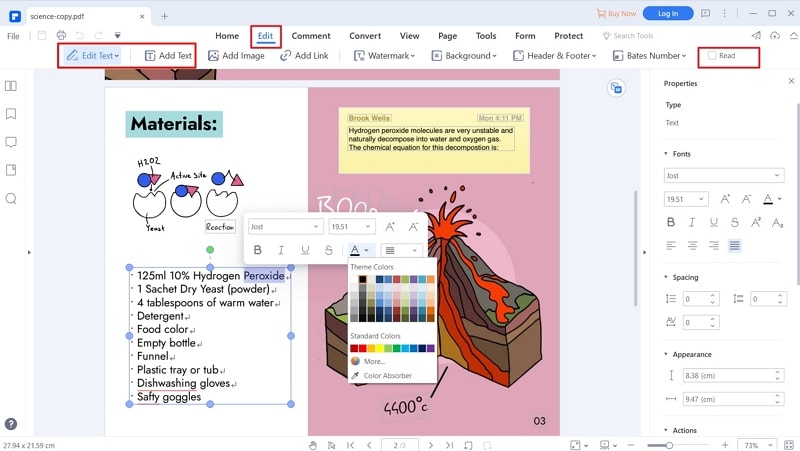This screenshot has height=451, width=800.
Task: Click the zoom slider handle in status bar
Action: point(669,445)
